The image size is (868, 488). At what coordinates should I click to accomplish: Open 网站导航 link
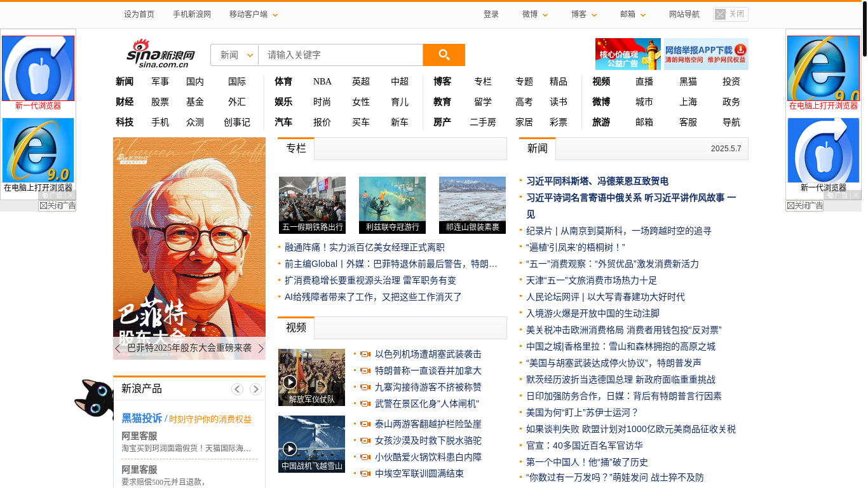684,15
